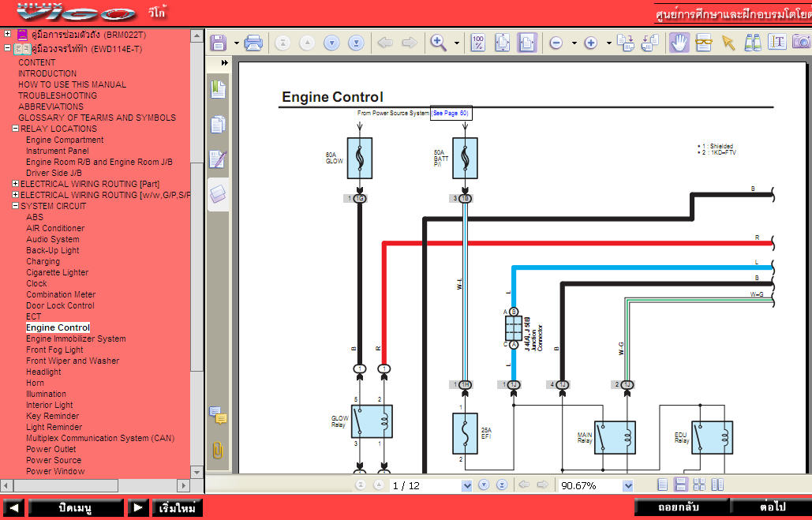The image size is (812, 520).
Task: Collapse the EWD114E-T manual tree node
Action: pos(7,48)
